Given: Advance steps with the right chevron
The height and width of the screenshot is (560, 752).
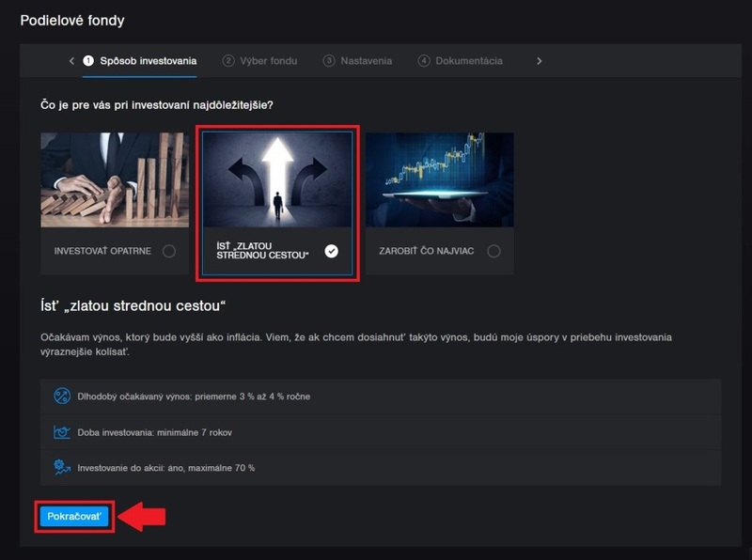Looking at the screenshot, I should 539,61.
